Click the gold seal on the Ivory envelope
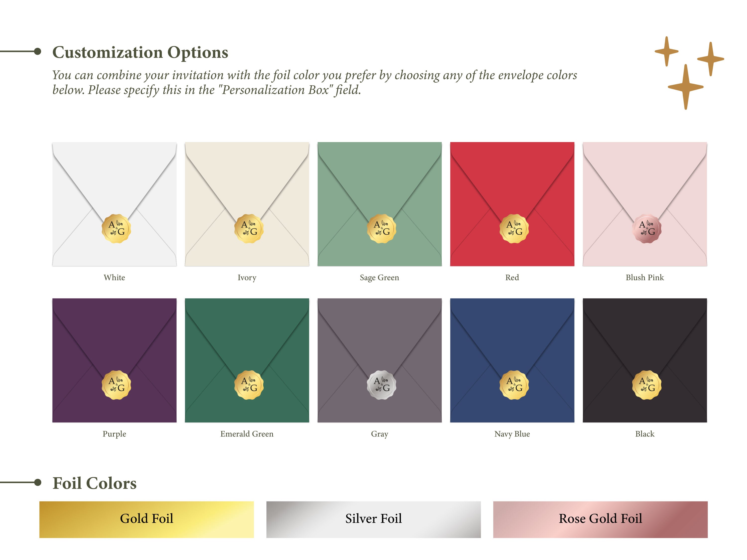 249,228
